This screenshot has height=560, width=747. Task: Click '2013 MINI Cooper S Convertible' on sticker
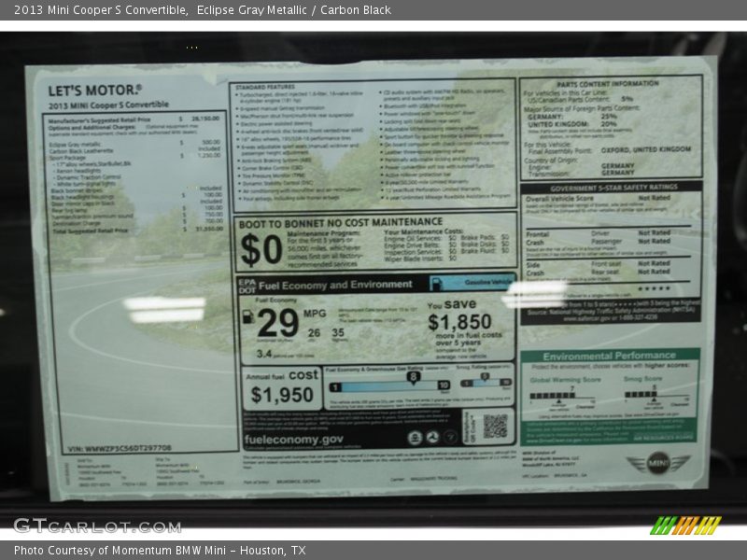(x=108, y=105)
